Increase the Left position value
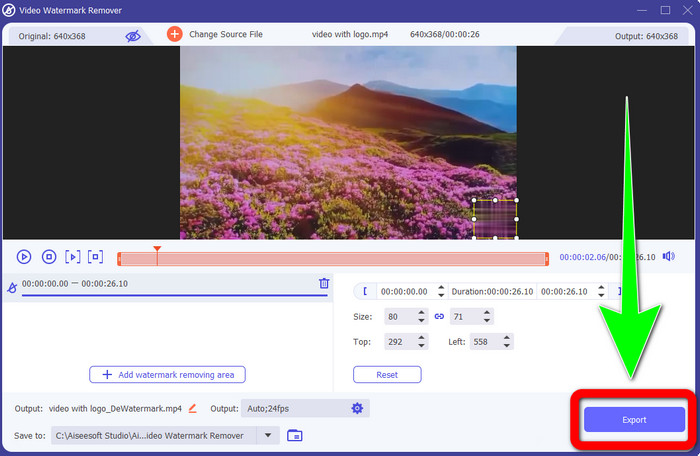 tap(507, 338)
